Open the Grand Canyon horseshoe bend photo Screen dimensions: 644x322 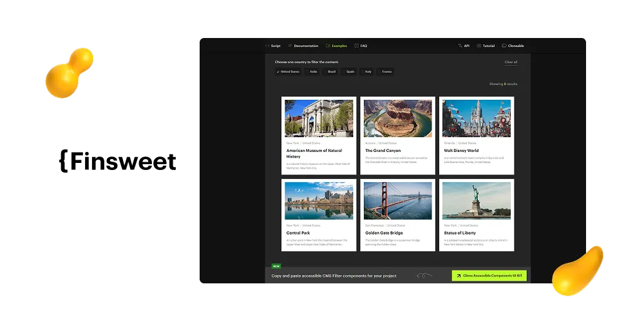pyautogui.click(x=397, y=118)
